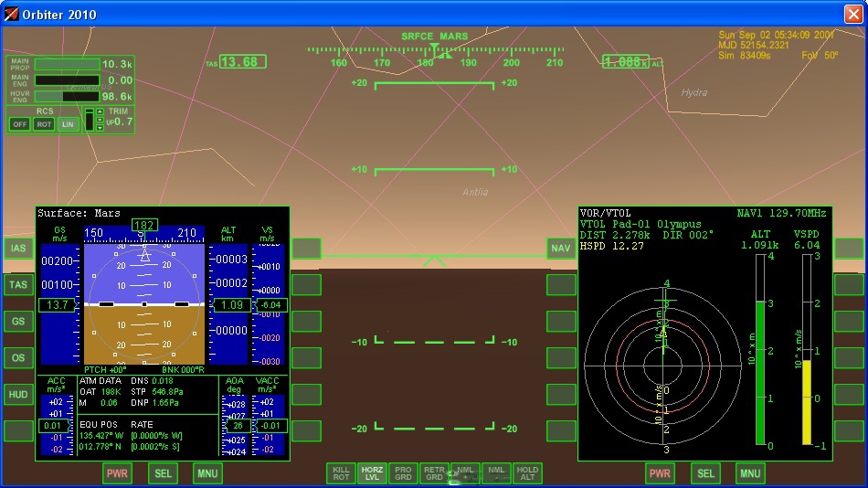
Task: Close the Orbiter 2010 window
Action: pyautogui.click(x=853, y=14)
